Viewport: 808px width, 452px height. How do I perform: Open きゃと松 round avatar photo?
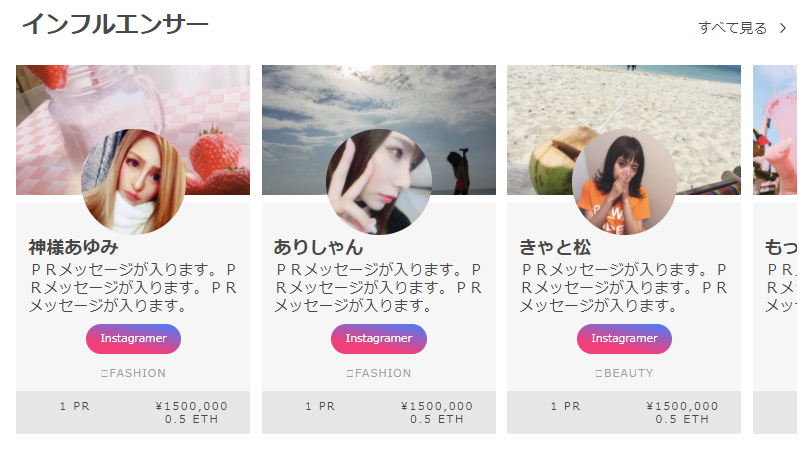tap(624, 182)
